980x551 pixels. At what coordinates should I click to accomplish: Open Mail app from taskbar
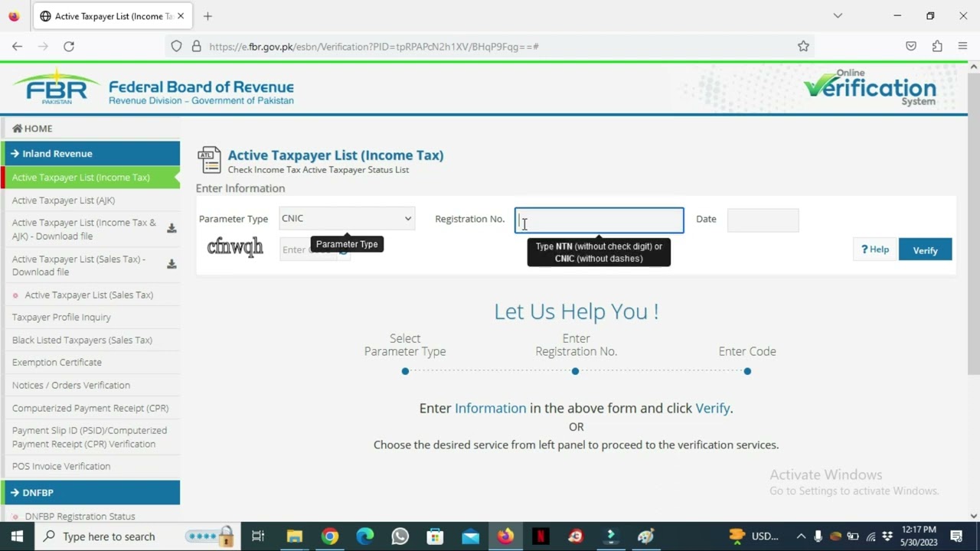coord(470,536)
